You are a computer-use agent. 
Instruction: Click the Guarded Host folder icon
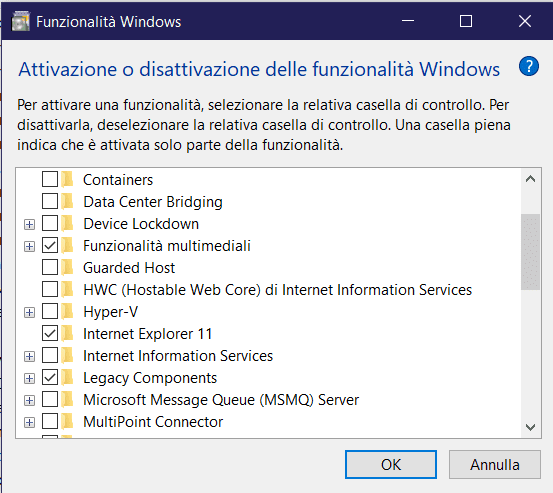(x=67, y=267)
